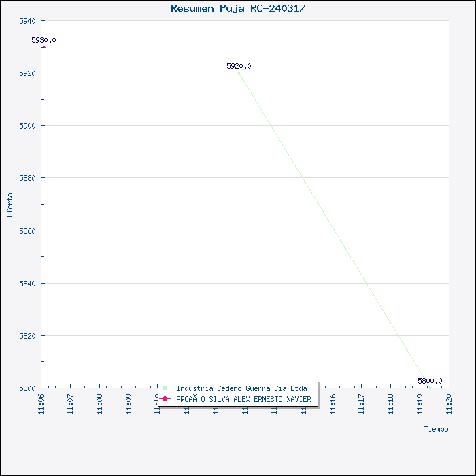Viewport: 476px width, 476px height.
Task: Click the 5930.0 value label
Action: (44, 40)
